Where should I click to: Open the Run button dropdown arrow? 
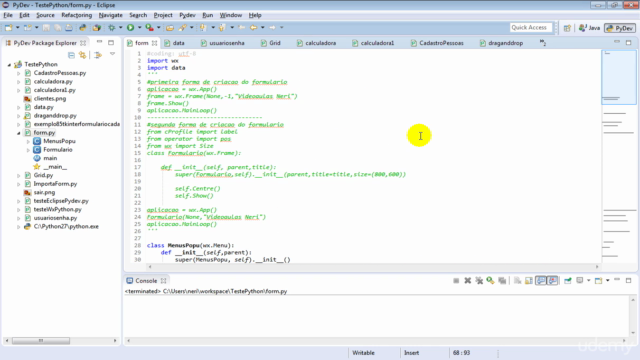[139, 28]
